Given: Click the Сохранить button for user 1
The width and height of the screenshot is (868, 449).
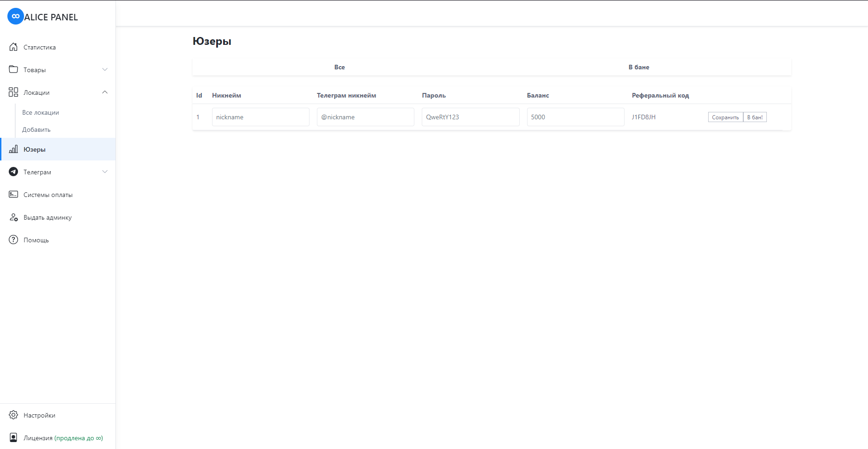Looking at the screenshot, I should click(725, 117).
